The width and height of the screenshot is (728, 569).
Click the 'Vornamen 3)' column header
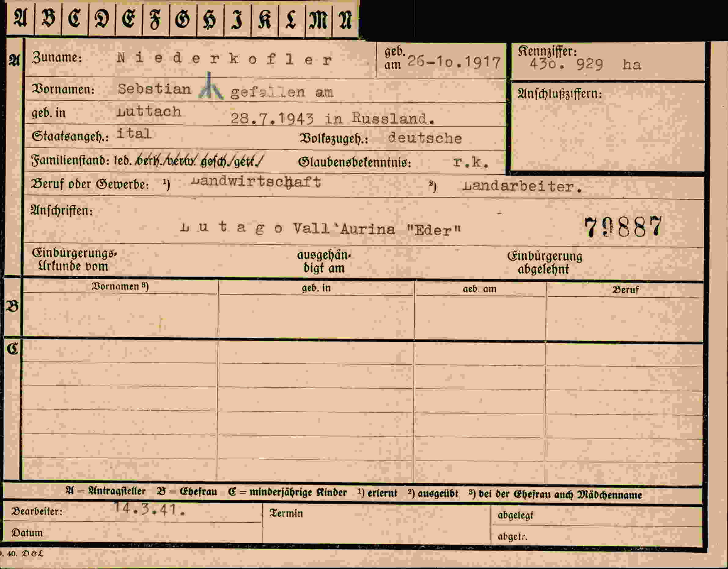tap(120, 286)
